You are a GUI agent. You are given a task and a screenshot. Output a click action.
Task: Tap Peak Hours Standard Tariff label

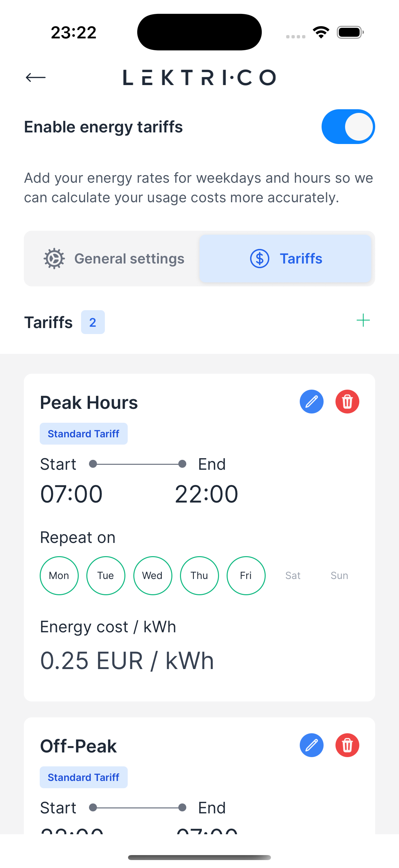tap(83, 434)
